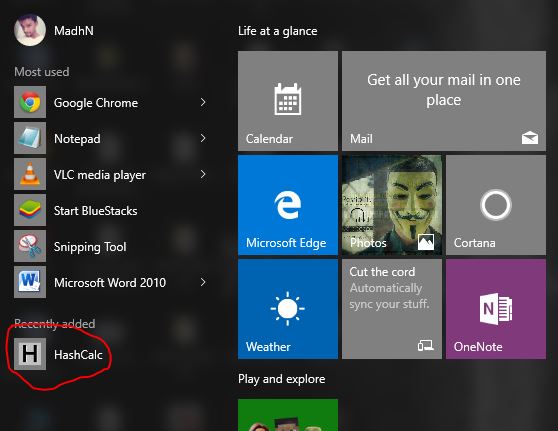Open the Cut the cord sync tile
Screen dimensions: 558x431
click(x=392, y=309)
